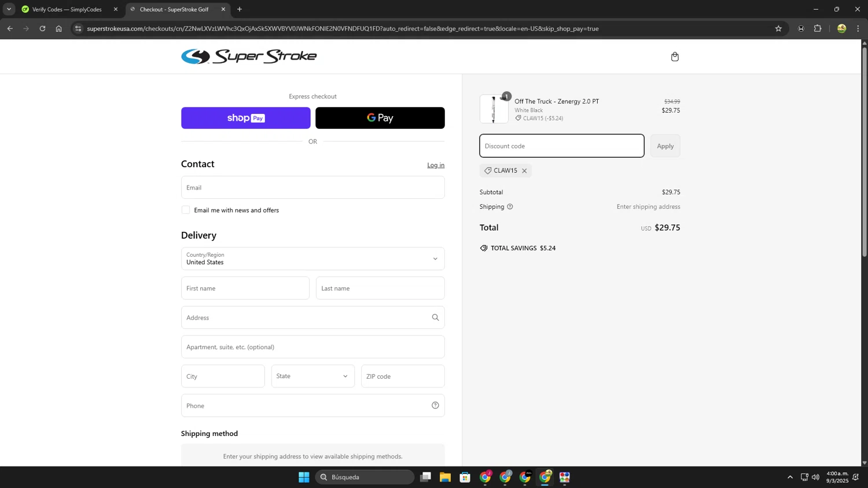Screen dimensions: 868x488
Task: Remove the CLAW15 discount code
Action: [524, 171]
